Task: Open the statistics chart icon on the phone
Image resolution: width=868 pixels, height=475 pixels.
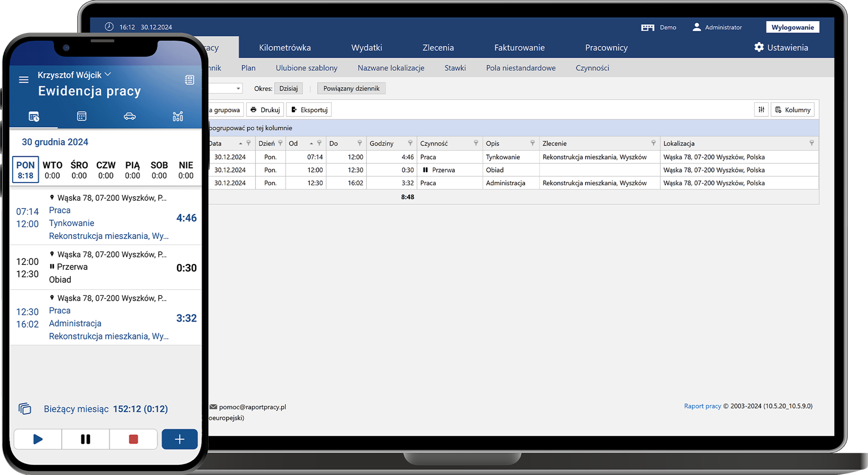Action: 178,115
